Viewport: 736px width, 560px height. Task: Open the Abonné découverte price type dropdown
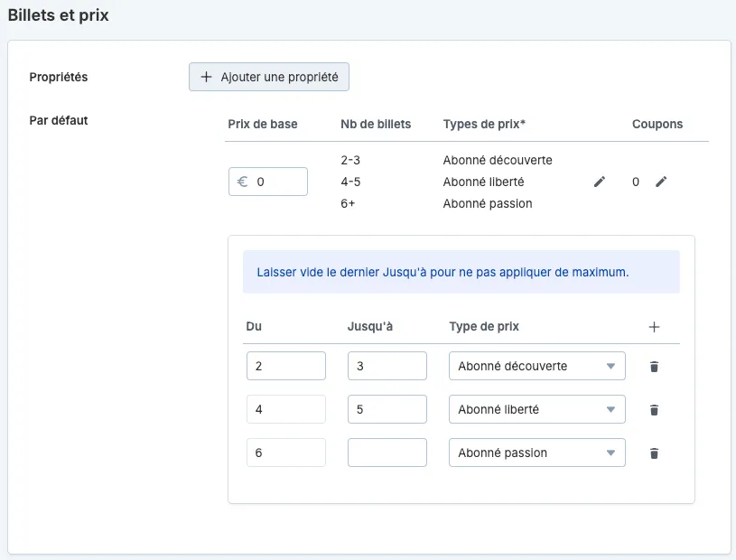point(537,366)
